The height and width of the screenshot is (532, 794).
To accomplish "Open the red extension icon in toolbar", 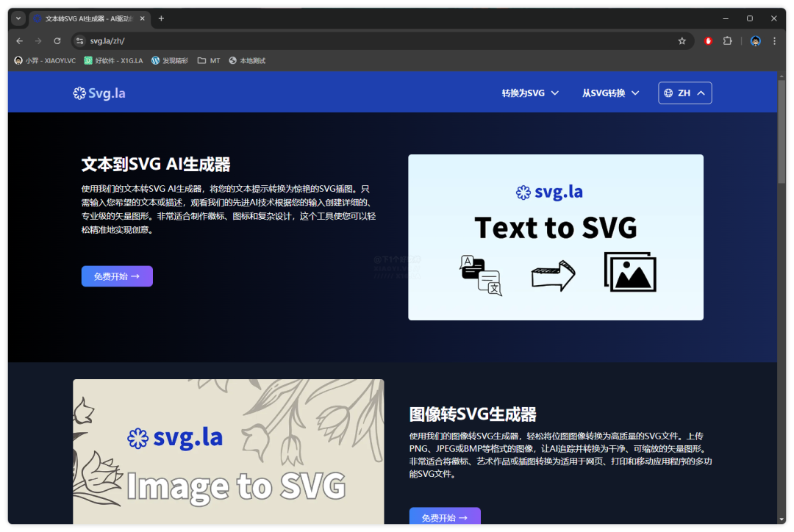I will 709,41.
